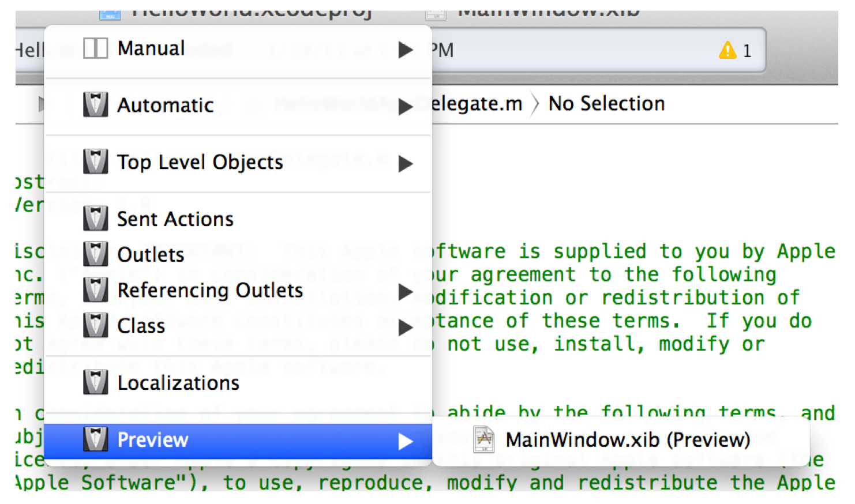This screenshot has width=855, height=504.
Task: Expand the Class submenu arrow
Action: click(406, 328)
